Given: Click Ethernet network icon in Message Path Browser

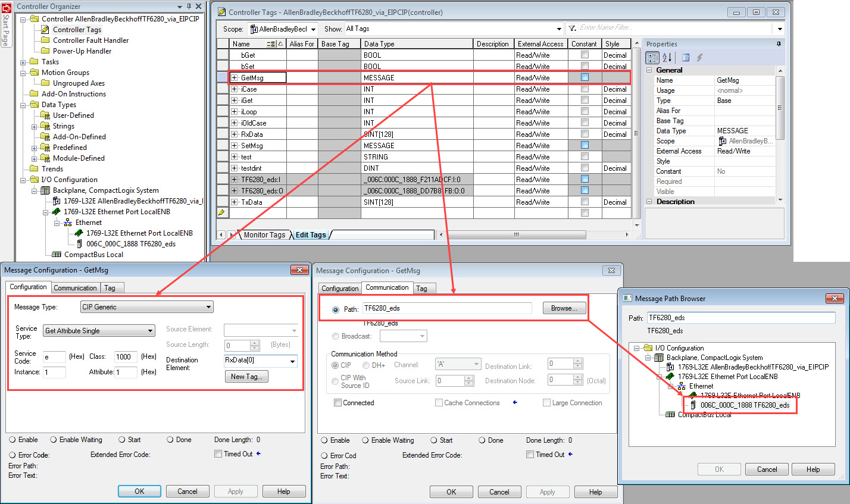Looking at the screenshot, I should pyautogui.click(x=682, y=386).
